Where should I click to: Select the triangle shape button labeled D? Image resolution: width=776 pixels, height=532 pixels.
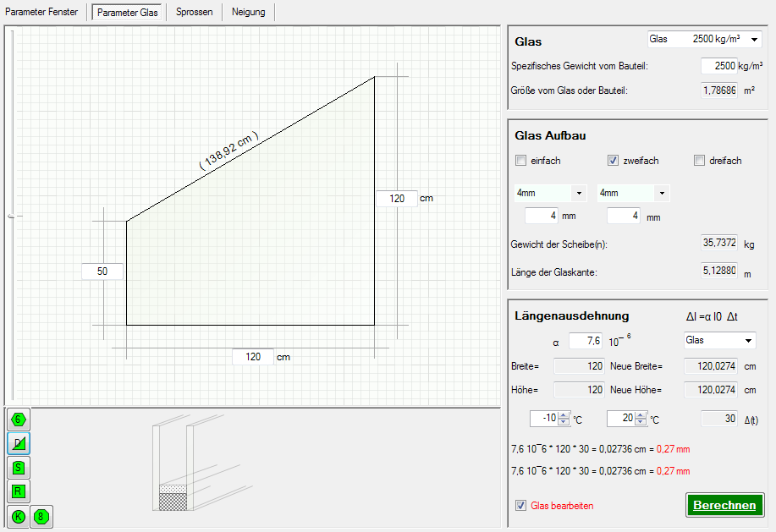[18, 443]
